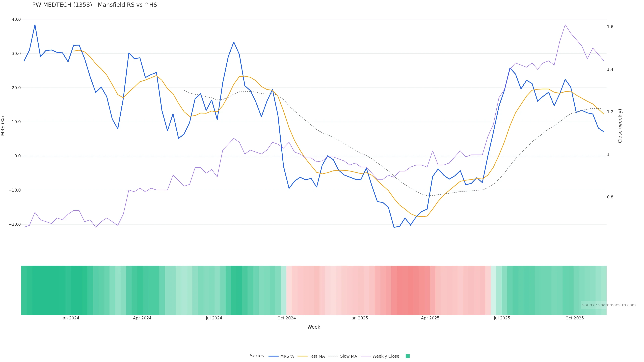
Task: Click the 1.6 tick on Close axis
Action: coord(610,27)
